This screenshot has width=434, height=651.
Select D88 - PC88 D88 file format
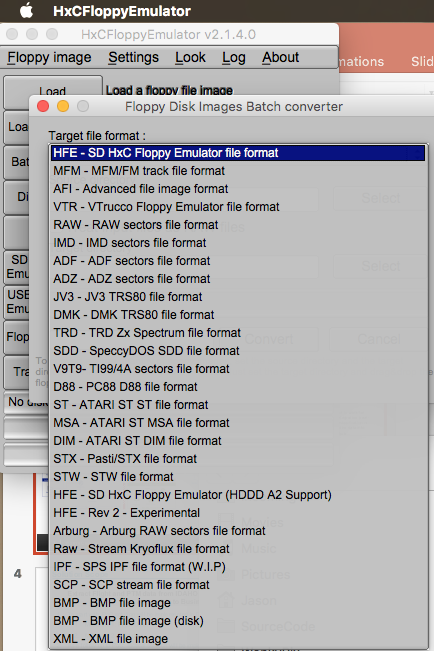coord(238,387)
